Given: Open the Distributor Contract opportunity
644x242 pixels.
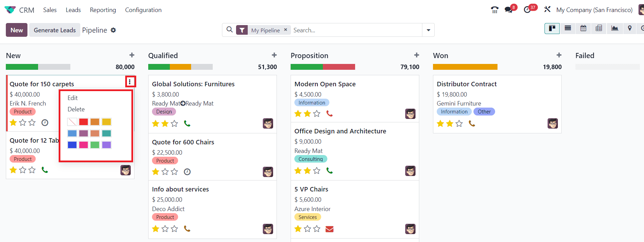Looking at the screenshot, I should [x=467, y=84].
